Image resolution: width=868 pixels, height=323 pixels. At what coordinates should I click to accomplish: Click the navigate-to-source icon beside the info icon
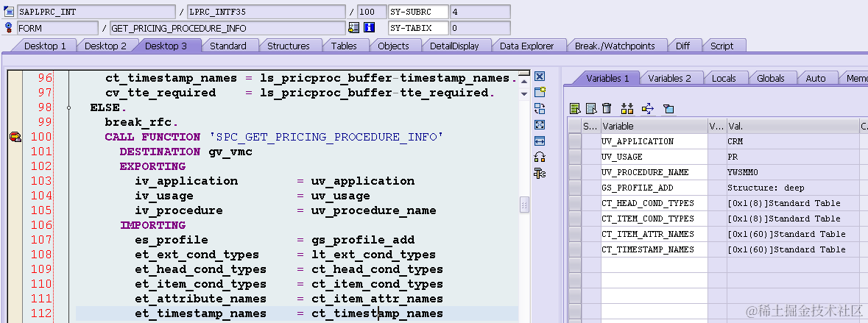coord(353,28)
